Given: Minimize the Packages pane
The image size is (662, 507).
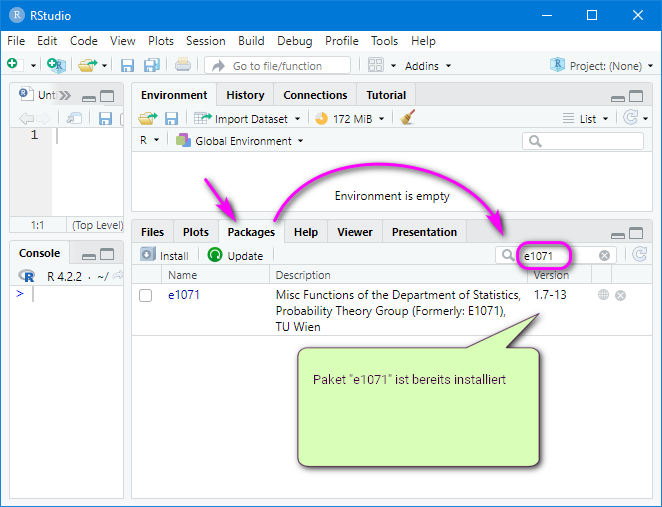Looking at the screenshot, I should (x=618, y=235).
